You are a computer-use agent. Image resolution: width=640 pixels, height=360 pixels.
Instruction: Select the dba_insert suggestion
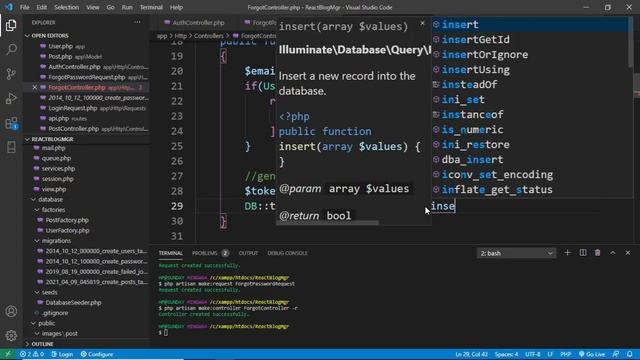[x=530, y=160]
